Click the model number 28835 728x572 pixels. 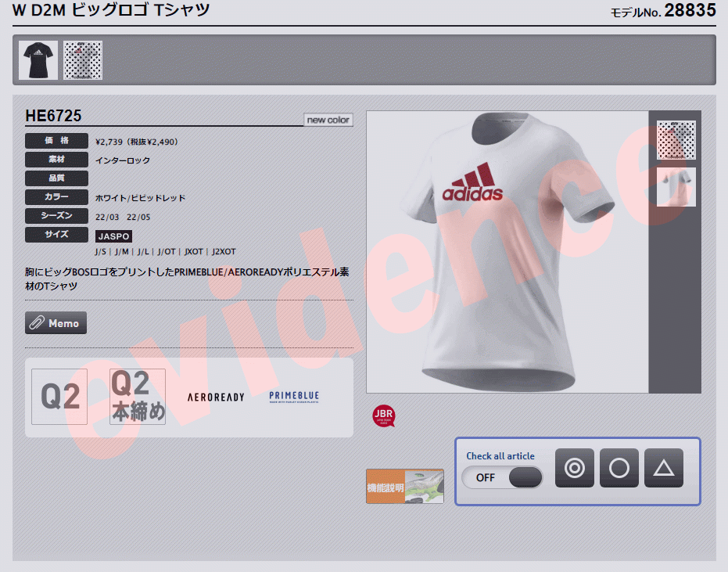pos(690,10)
